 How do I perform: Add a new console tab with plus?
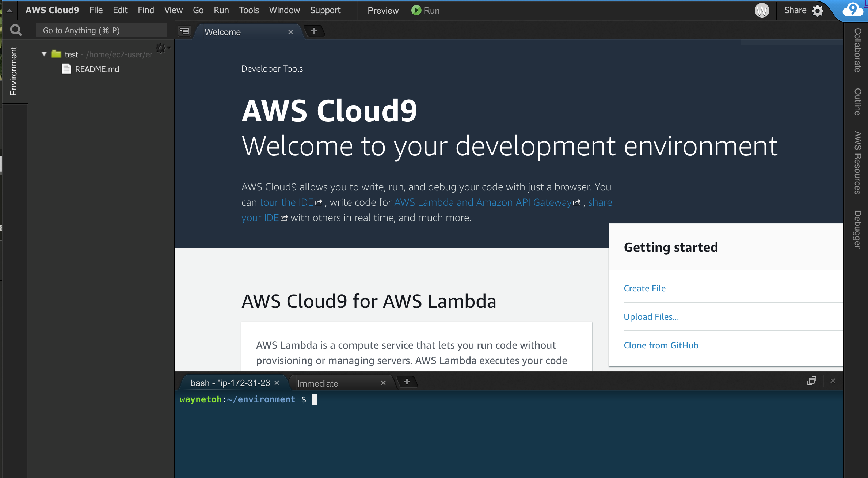tap(407, 382)
